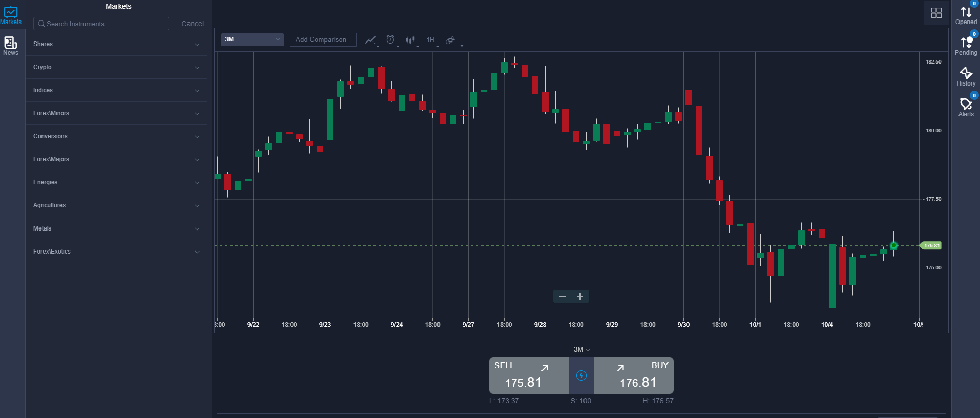Click the Markets panel title
The width and height of the screenshot is (980, 418).
[x=118, y=6]
